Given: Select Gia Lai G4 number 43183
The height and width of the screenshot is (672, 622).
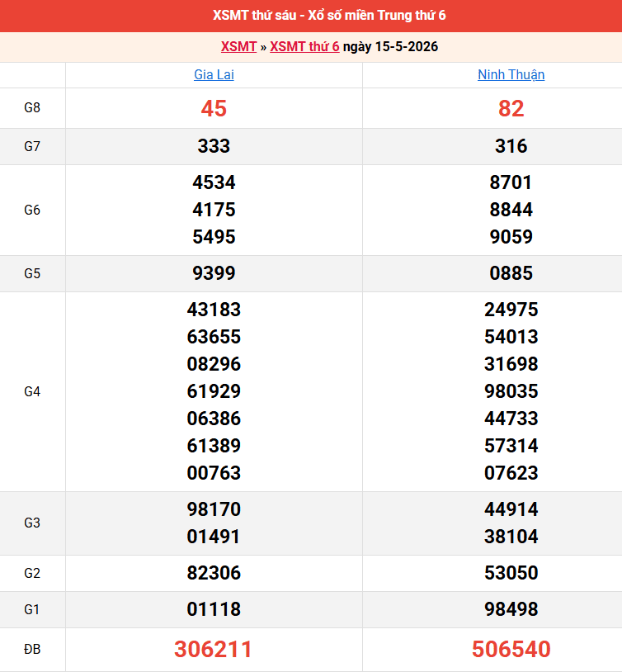Looking at the screenshot, I should pos(214,310).
